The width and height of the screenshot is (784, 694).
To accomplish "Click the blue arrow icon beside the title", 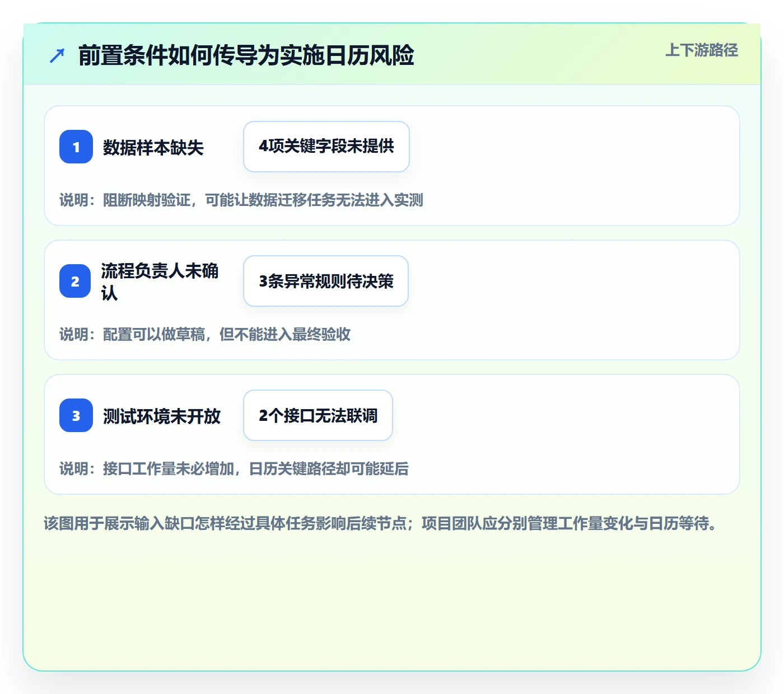I will click(57, 56).
